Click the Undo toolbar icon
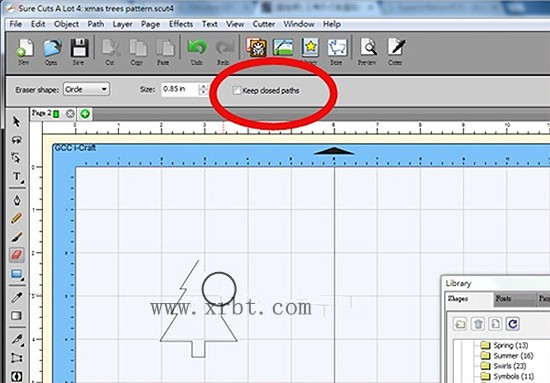The width and height of the screenshot is (550, 383). (197, 52)
